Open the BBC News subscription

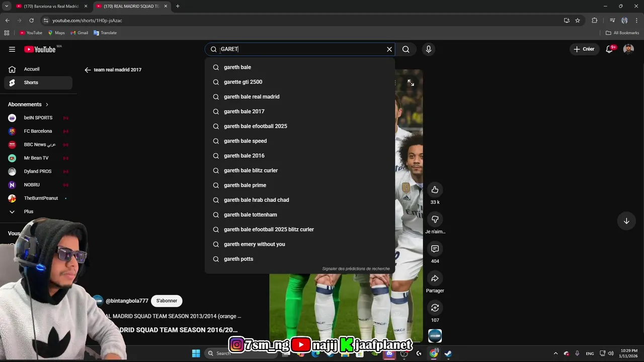pos(38,145)
